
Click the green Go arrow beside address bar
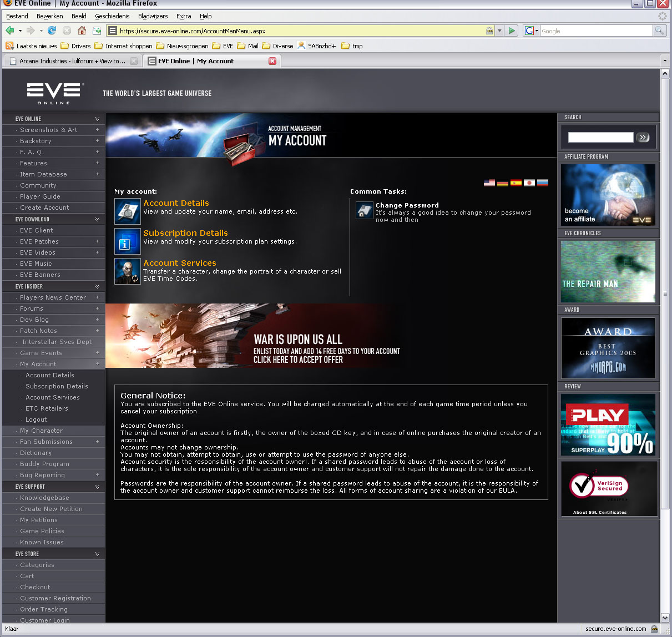click(x=512, y=31)
